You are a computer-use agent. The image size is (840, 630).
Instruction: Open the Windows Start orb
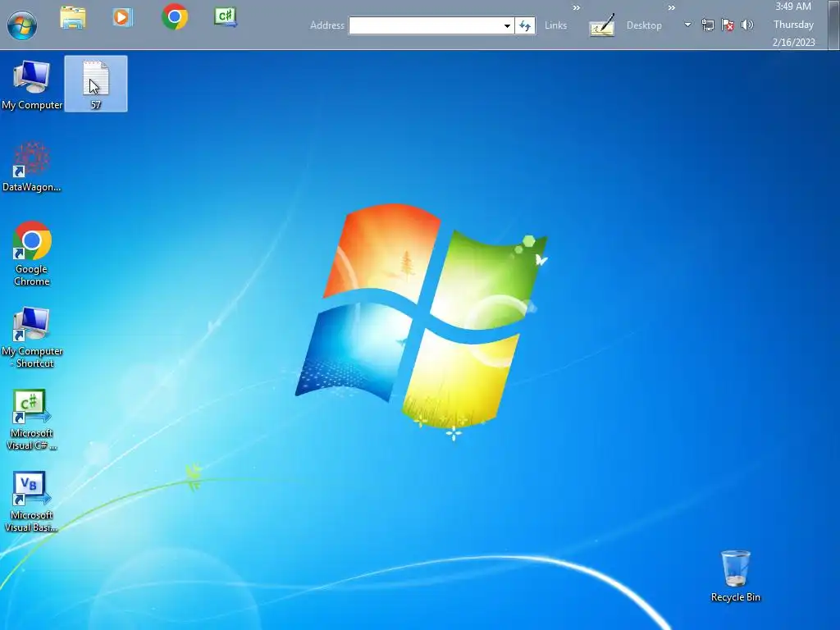point(22,25)
